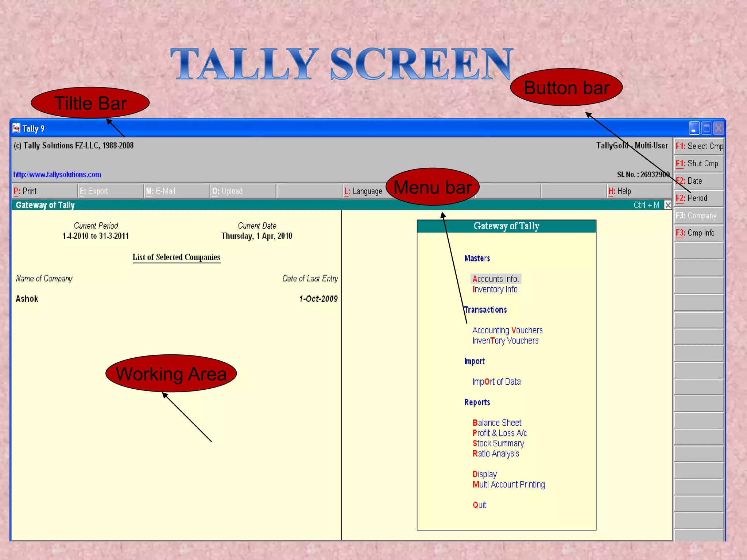747x560 pixels.
Task: Open H: Help
Action: pyautogui.click(x=639, y=191)
